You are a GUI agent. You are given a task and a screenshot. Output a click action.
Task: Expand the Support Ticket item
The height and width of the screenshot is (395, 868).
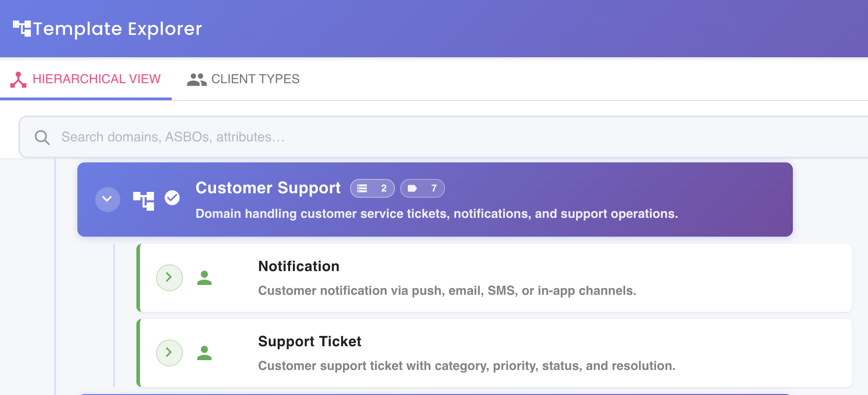tap(169, 353)
